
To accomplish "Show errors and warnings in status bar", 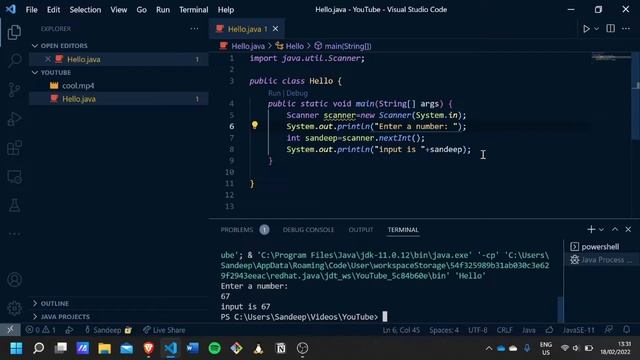I will coord(41,330).
